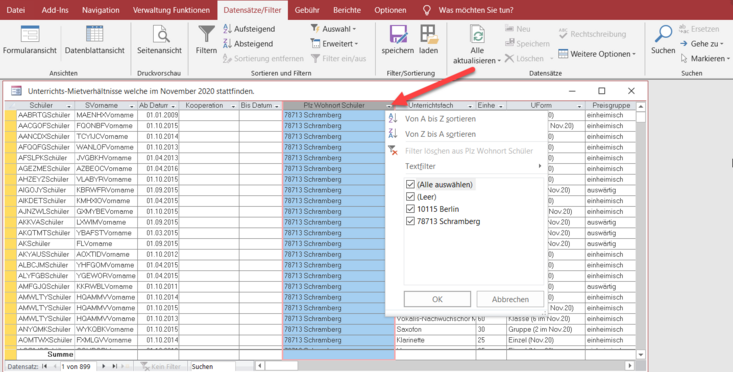Refresh with Alle aktualisieren

point(477,45)
